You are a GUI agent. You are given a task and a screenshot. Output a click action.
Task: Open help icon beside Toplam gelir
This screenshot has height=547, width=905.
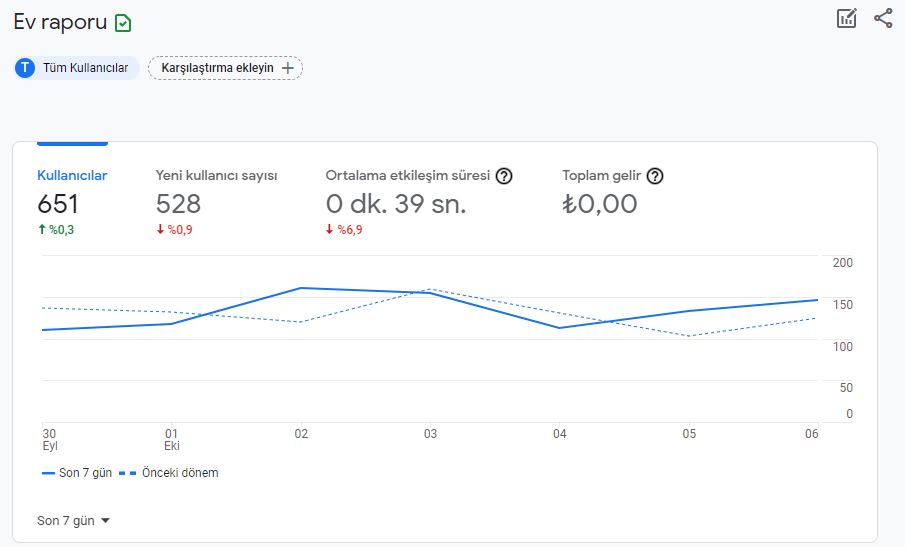pos(655,176)
